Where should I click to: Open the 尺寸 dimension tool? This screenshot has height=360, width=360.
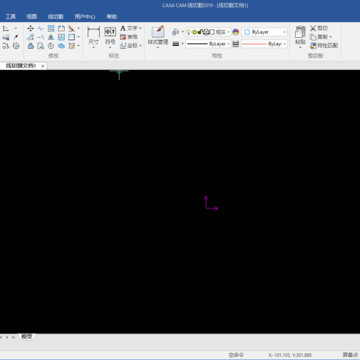[x=93, y=35]
